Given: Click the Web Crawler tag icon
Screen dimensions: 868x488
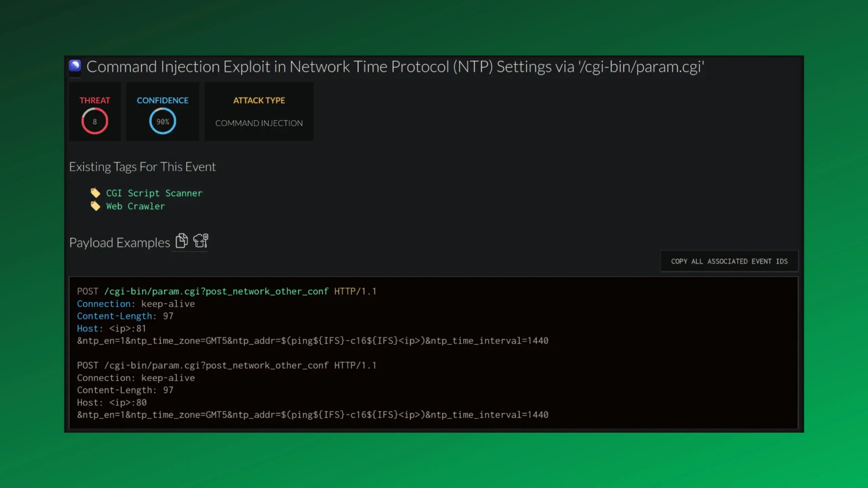Looking at the screenshot, I should click(x=95, y=206).
